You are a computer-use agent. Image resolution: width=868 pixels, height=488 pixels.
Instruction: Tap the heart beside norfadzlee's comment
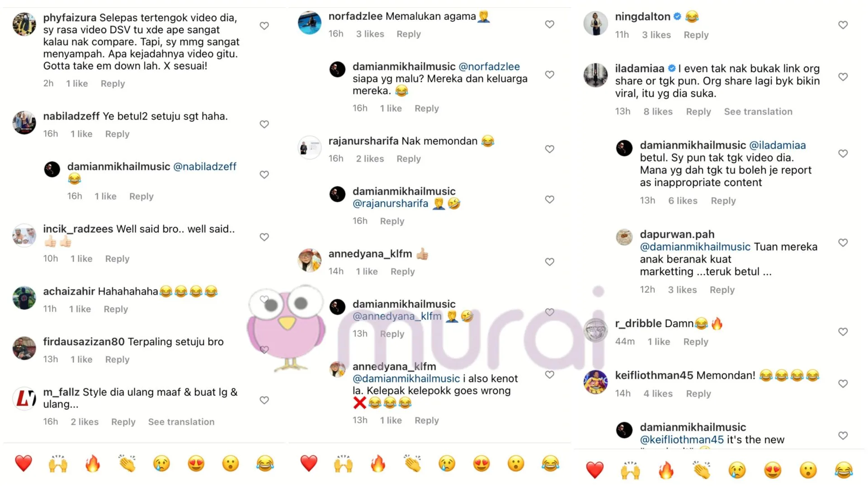pos(549,24)
